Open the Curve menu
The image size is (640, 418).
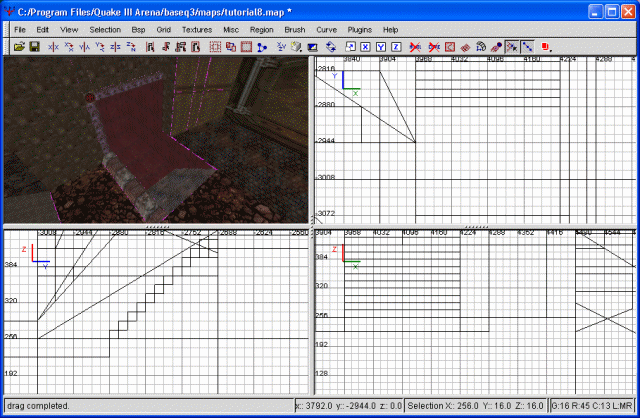click(x=327, y=30)
